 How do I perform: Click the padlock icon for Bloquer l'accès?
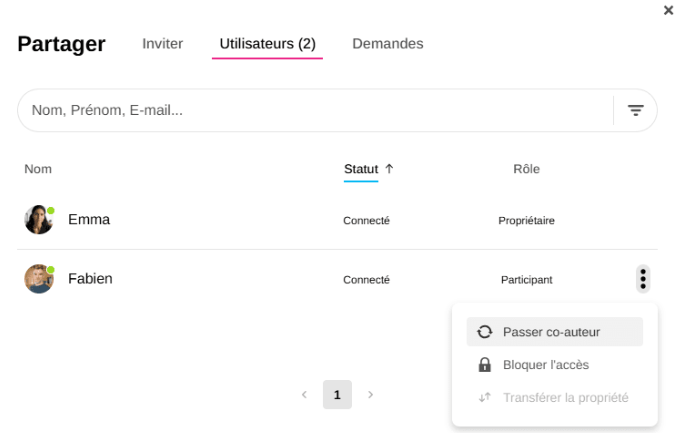485,365
